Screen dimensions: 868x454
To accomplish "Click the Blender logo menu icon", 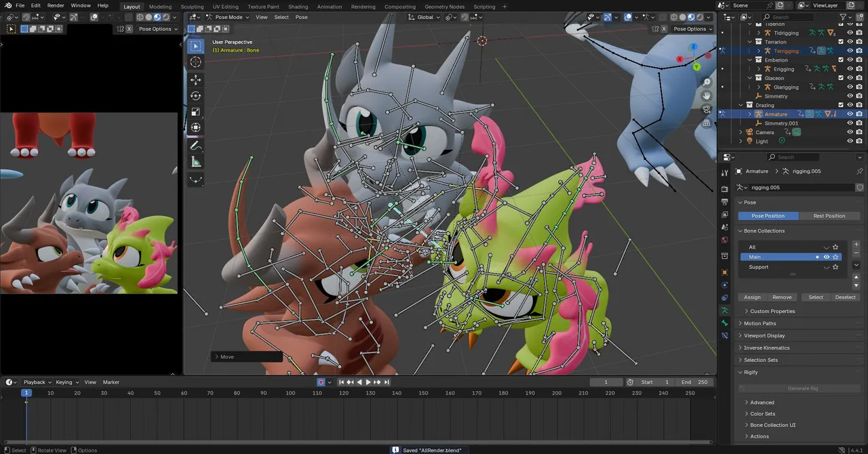I will [7, 5].
